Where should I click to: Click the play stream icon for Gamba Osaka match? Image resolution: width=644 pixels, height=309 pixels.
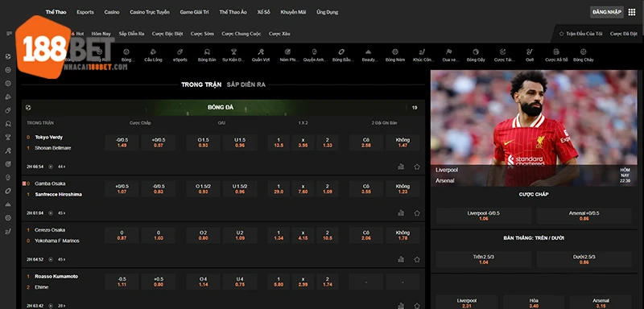(x=51, y=213)
